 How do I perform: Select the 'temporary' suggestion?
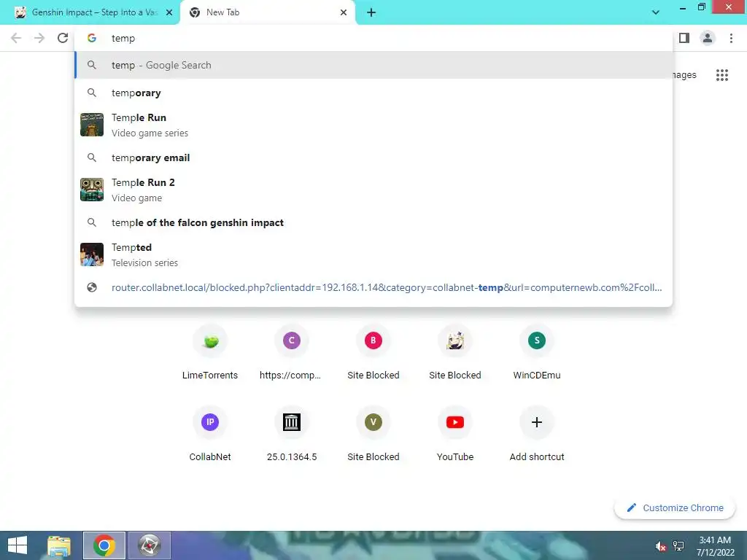(373, 93)
